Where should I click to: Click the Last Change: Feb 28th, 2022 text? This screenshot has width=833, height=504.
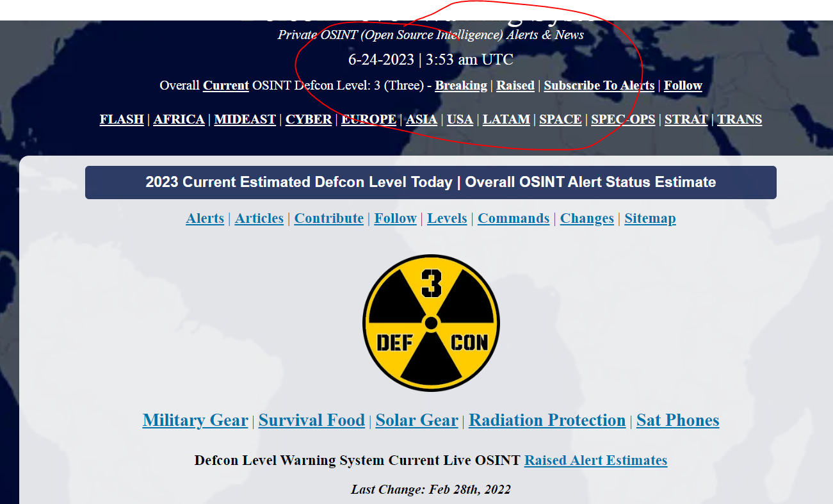pos(431,490)
